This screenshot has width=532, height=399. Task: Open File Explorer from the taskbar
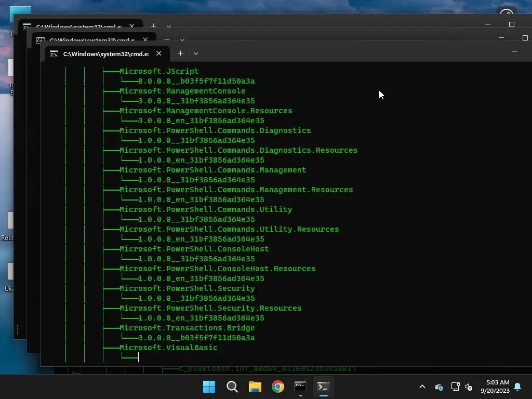coord(255,387)
